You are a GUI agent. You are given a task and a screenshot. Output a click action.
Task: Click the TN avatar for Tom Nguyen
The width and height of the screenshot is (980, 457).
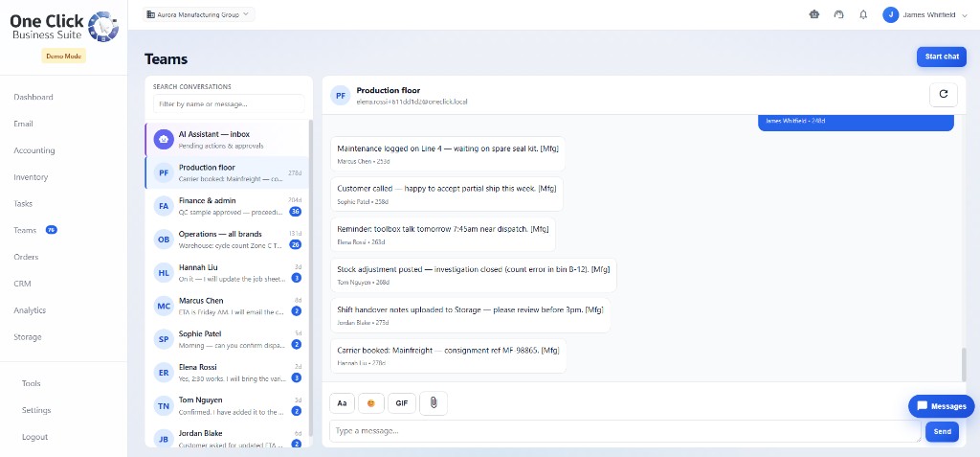pos(164,405)
